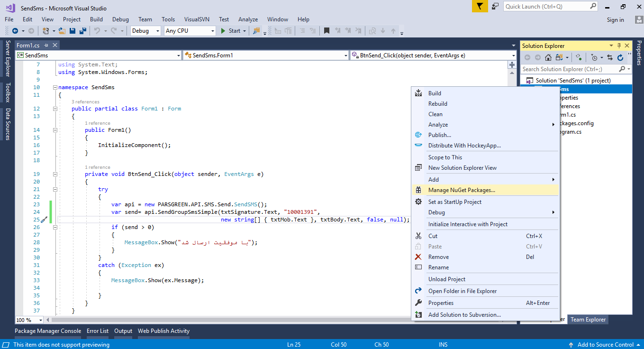
Task: Click Sync with Active Document home icon
Action: pos(548,57)
